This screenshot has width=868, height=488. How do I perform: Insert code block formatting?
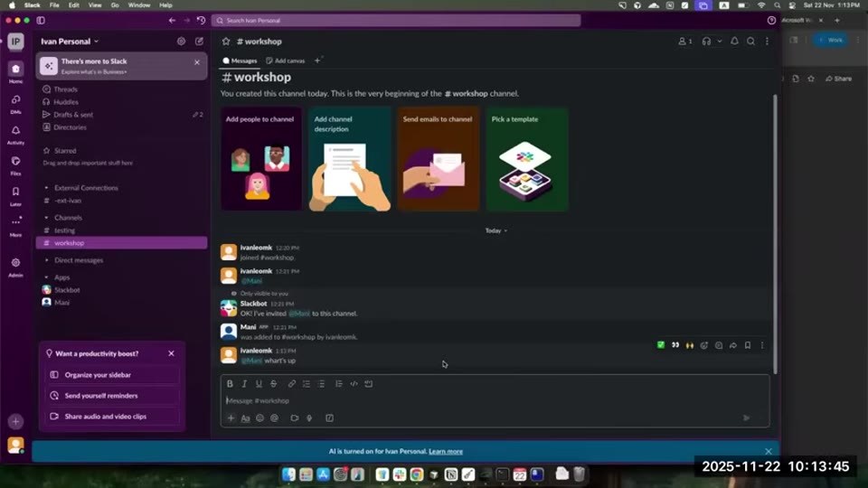point(369,383)
